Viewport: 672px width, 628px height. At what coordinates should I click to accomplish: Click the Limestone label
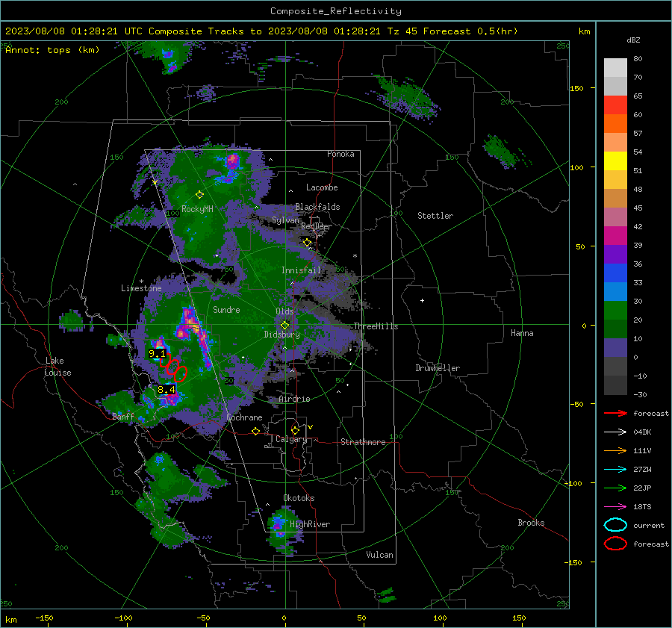141,288
